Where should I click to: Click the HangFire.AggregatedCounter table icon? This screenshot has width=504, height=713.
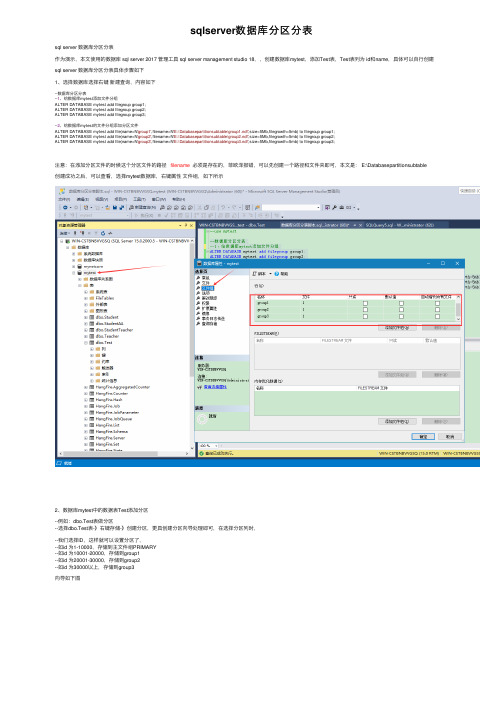coord(91,387)
